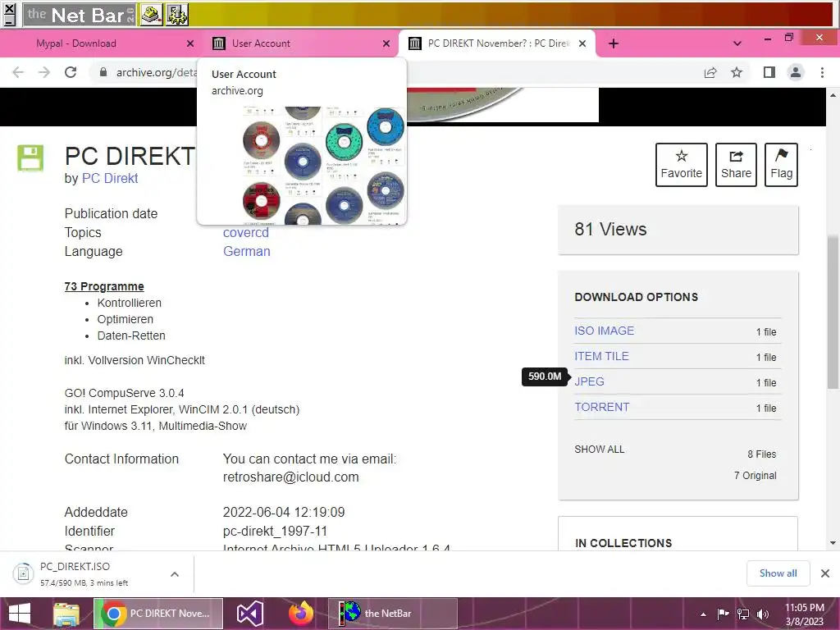This screenshot has height=630, width=840.
Task: Download the TORRENT file
Action: coord(602,407)
